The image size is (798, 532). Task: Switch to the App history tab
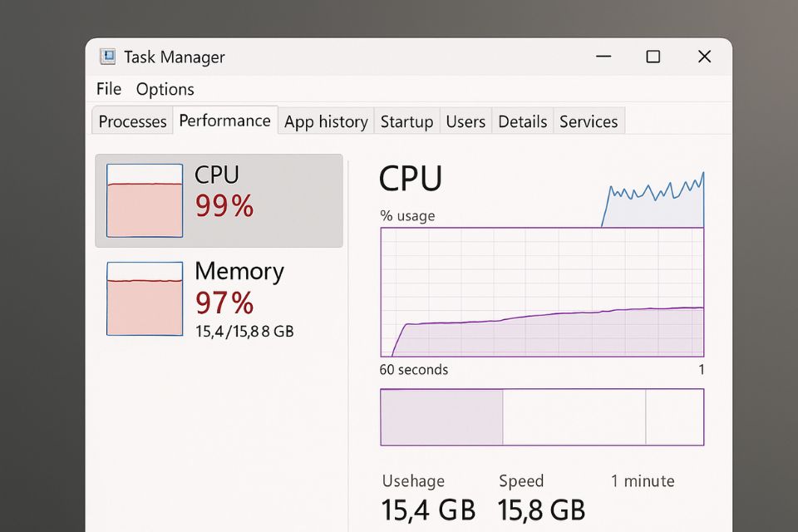(x=326, y=121)
